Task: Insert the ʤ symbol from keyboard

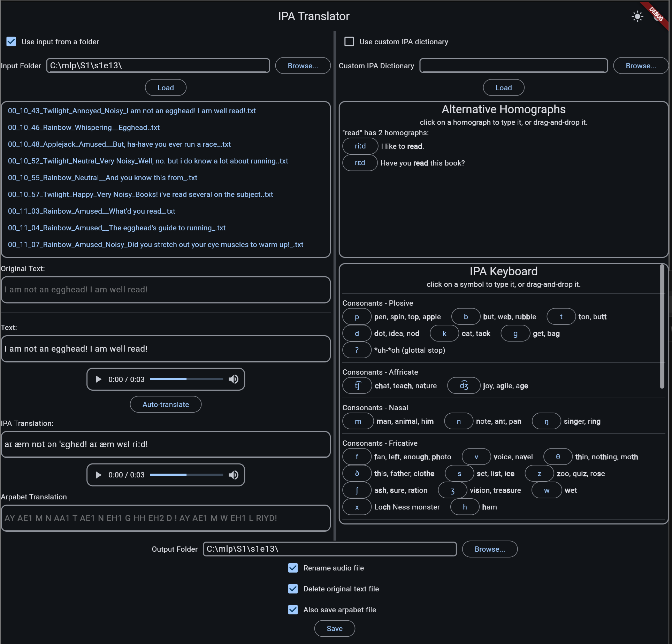Action: pyautogui.click(x=464, y=386)
